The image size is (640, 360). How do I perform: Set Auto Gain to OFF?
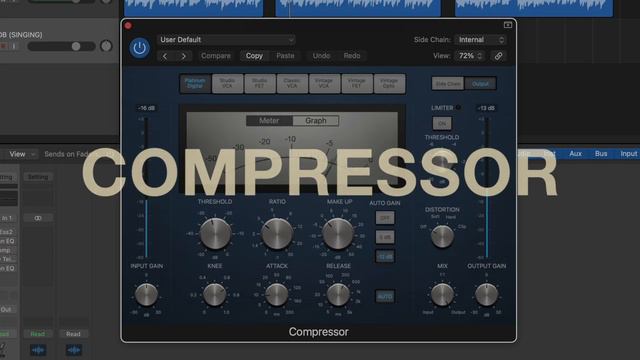coord(385,218)
